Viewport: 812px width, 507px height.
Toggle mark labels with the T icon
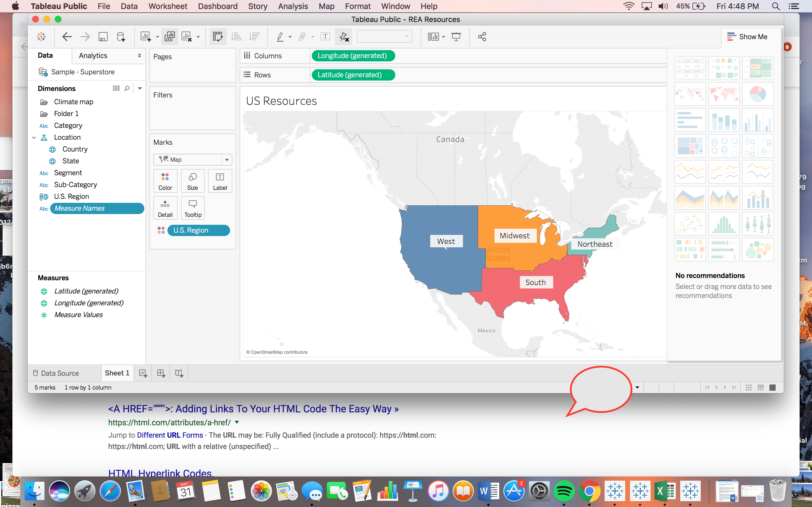pyautogui.click(x=325, y=36)
